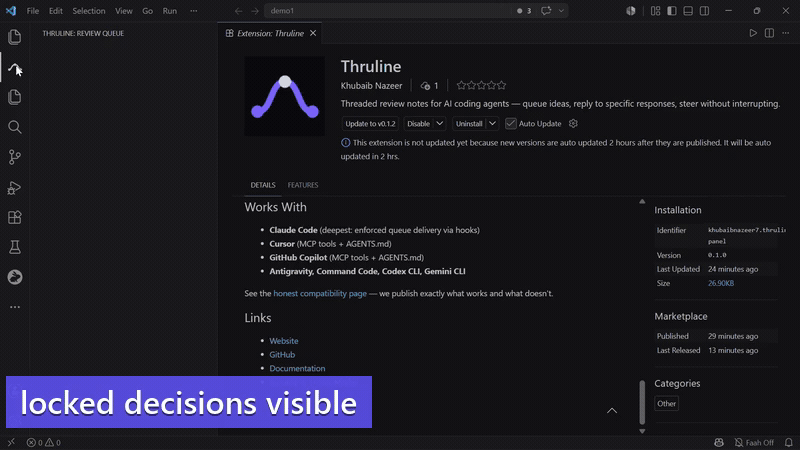The height and width of the screenshot is (450, 800).
Task: Click the Uninstall button
Action: click(469, 123)
